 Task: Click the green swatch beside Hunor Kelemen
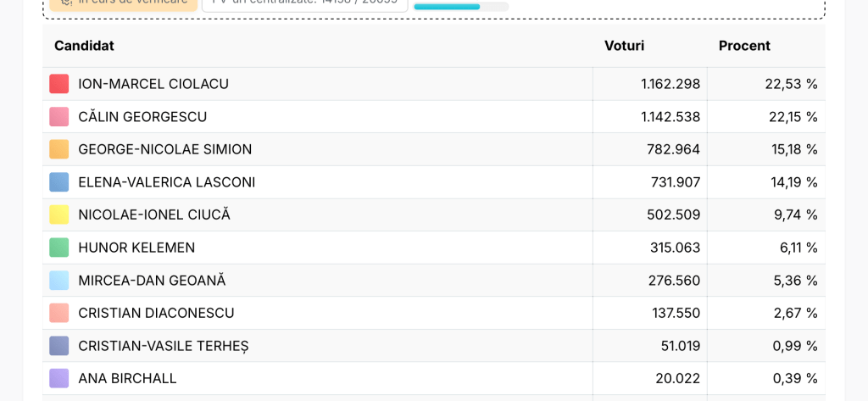coord(58,248)
